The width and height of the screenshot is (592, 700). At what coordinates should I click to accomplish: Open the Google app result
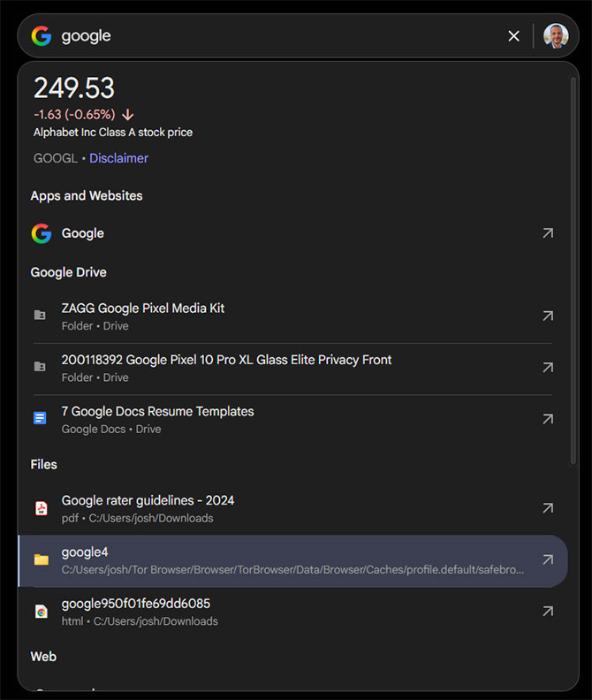coord(292,233)
